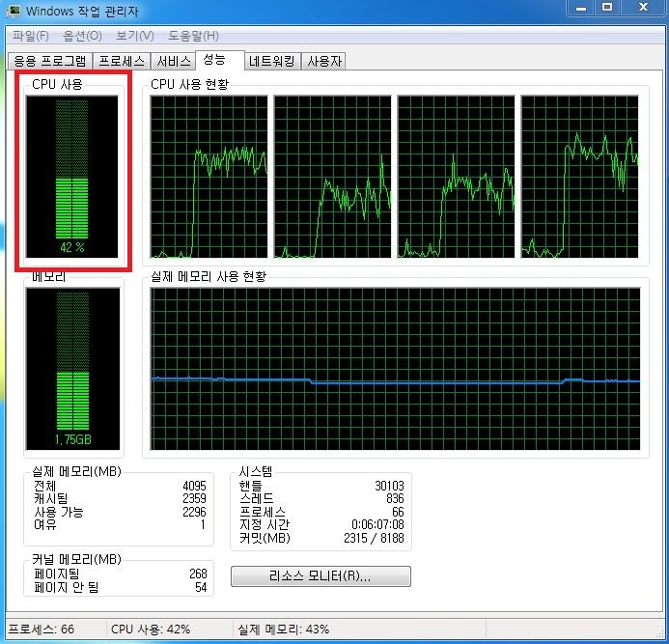Open the 도움말(H) menu
669x644 pixels.
(x=193, y=36)
